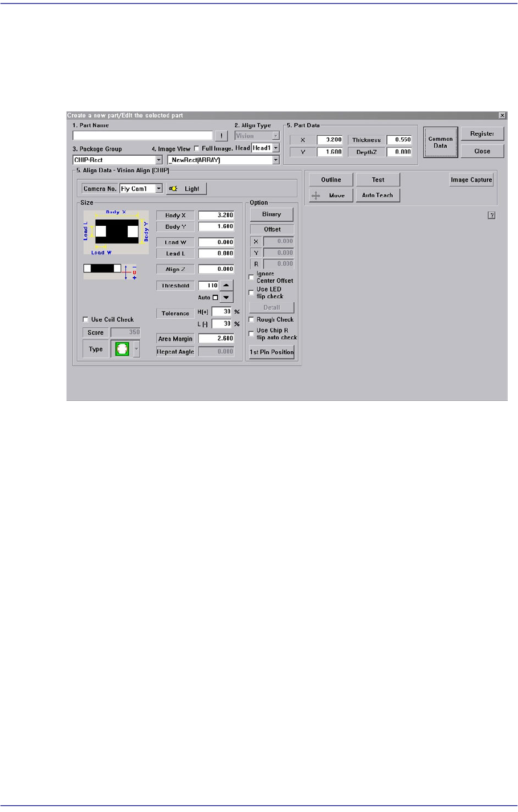This screenshot has height=812, width=518.
Task: Click the DepthZ field 0.000
Action: [x=399, y=152]
